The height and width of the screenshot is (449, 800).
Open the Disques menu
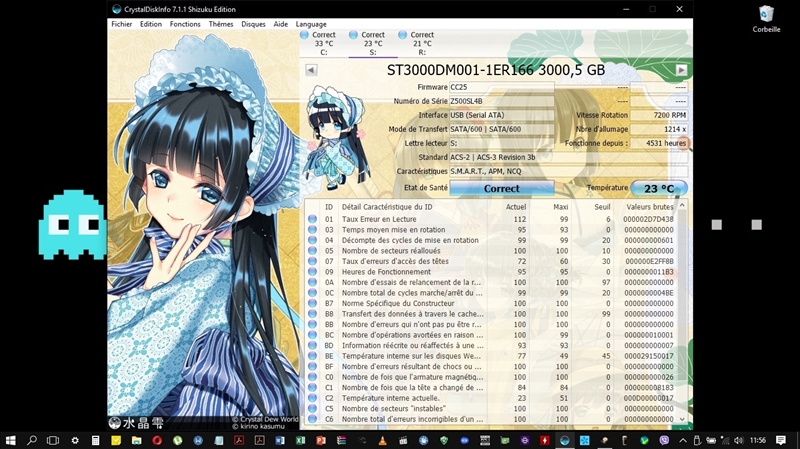(x=253, y=24)
